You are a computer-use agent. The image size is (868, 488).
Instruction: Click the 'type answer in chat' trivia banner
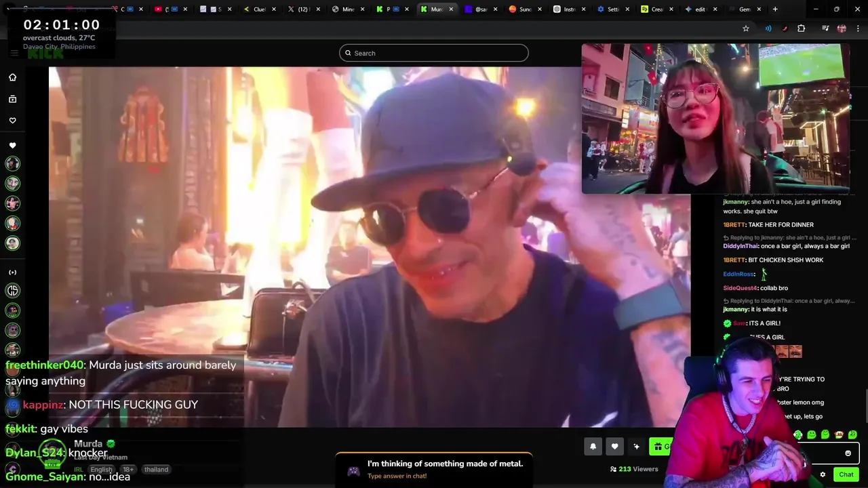click(x=434, y=469)
